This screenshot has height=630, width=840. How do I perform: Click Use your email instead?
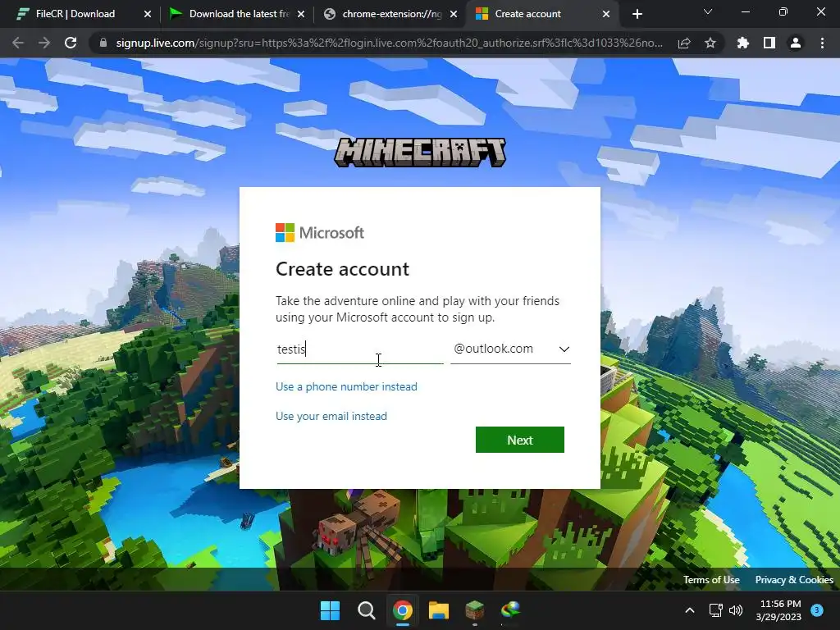click(x=331, y=416)
